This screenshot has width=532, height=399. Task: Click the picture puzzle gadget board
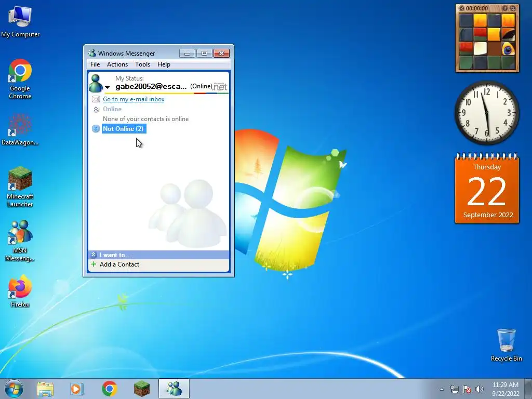click(x=487, y=41)
